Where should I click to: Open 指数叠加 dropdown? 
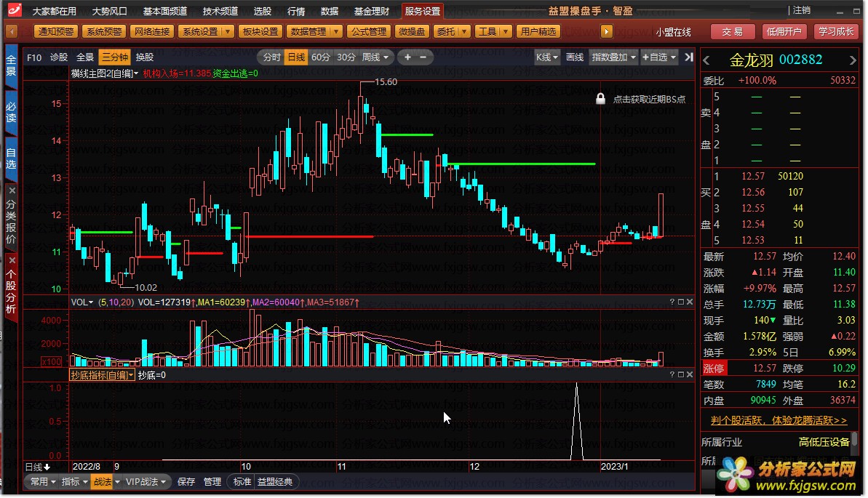613,57
